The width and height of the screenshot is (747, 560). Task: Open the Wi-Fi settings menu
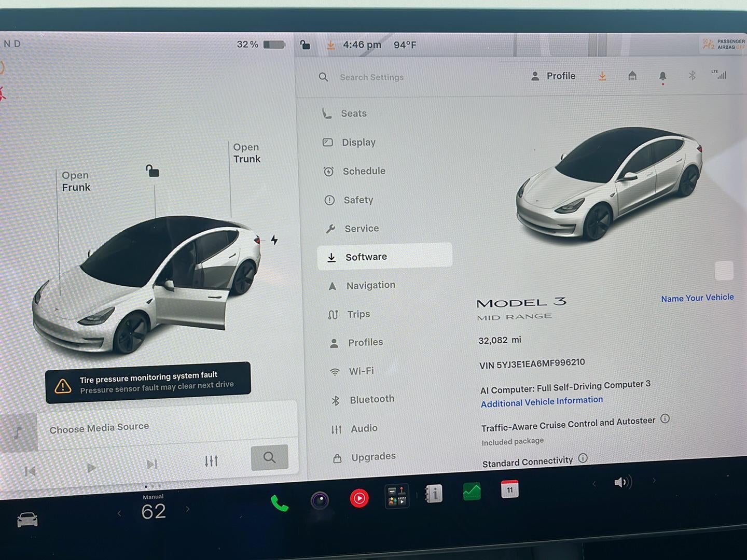(352, 371)
